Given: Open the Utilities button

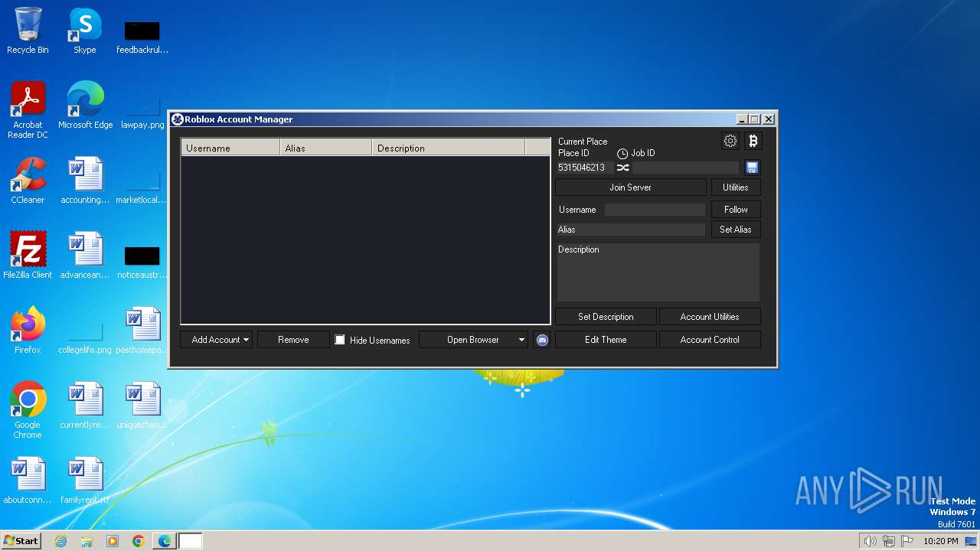Looking at the screenshot, I should pos(736,187).
